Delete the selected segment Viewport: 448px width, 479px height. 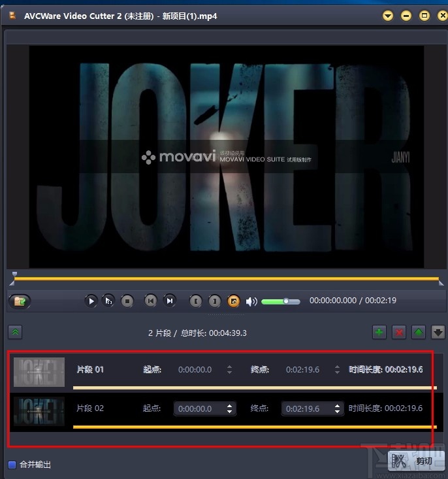tap(399, 332)
